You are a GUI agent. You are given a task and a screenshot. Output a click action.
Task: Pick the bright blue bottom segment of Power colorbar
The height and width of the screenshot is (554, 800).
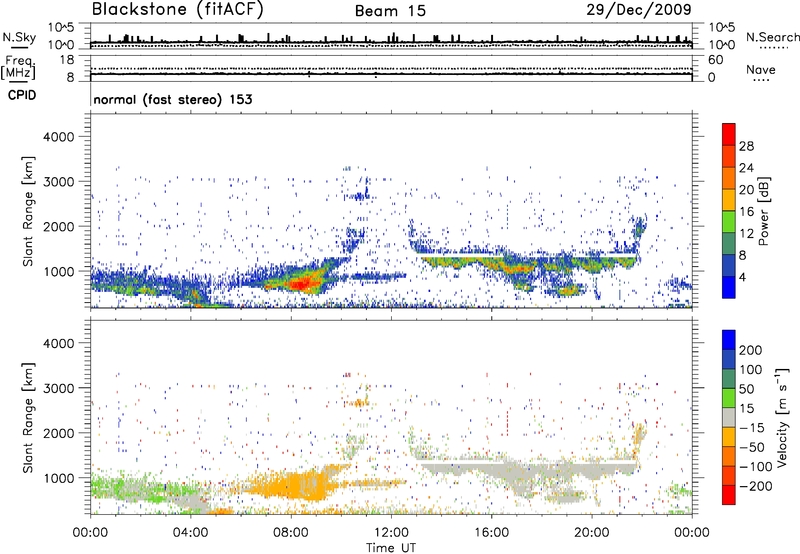[x=729, y=287]
